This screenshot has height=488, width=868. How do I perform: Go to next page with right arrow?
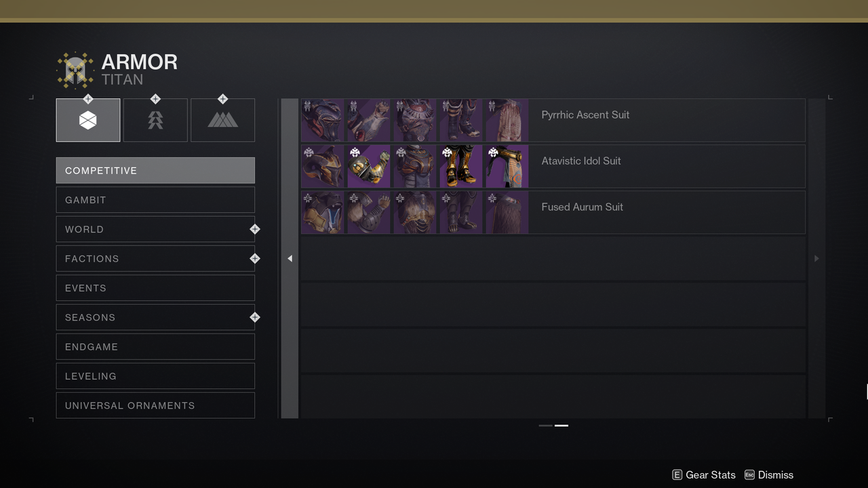[816, 258]
